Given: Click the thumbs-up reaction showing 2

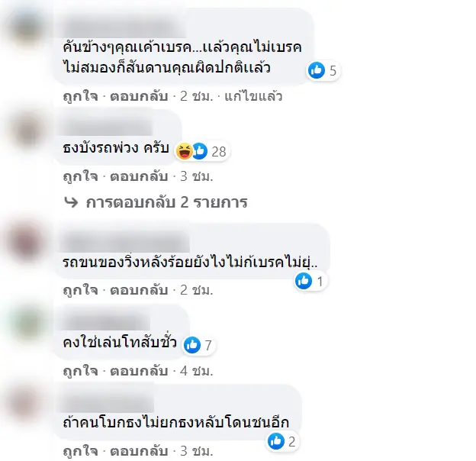Looking at the screenshot, I should pyautogui.click(x=276, y=441).
